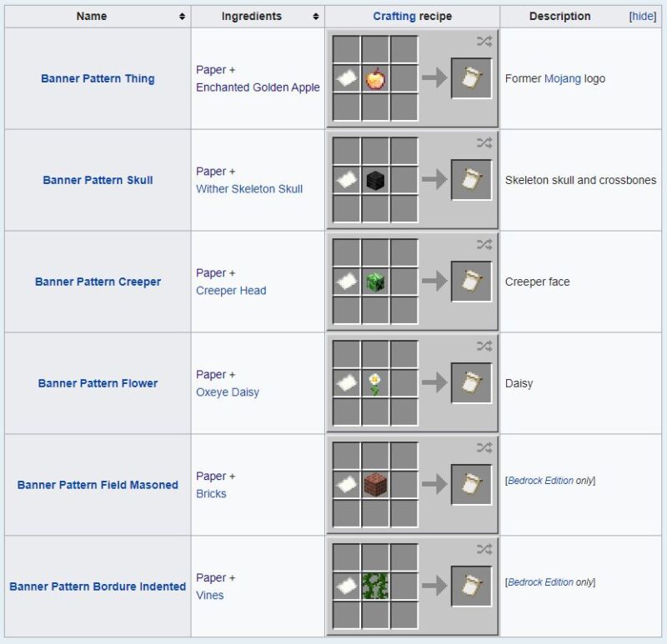This screenshot has width=667, height=644.
Task: Follow the Bricks ingredient link
Action: point(211,494)
